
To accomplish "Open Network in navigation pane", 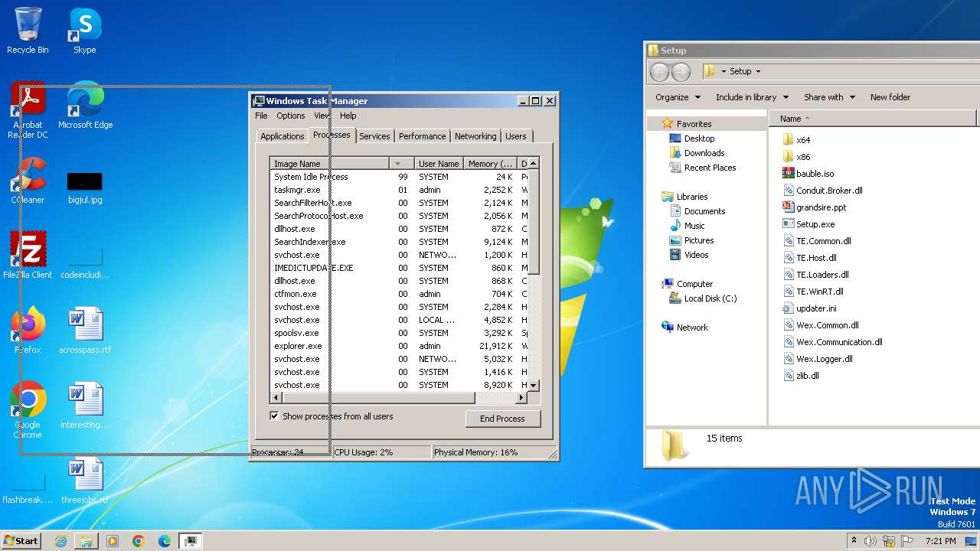I will pyautogui.click(x=685, y=328).
